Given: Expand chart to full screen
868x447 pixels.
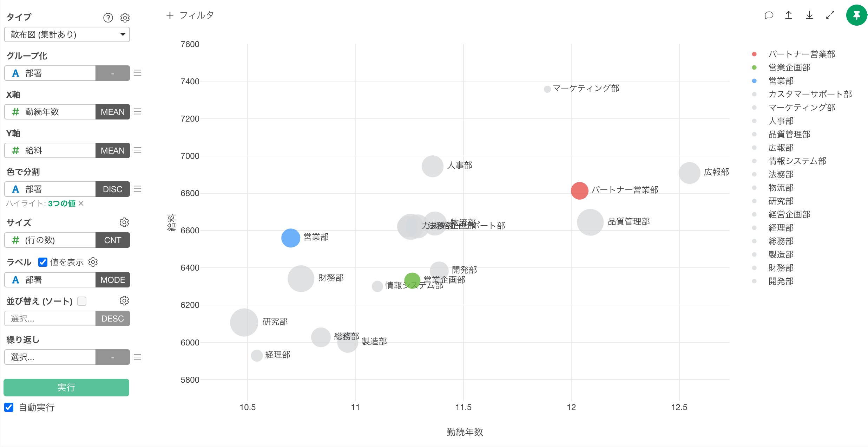Looking at the screenshot, I should (830, 15).
